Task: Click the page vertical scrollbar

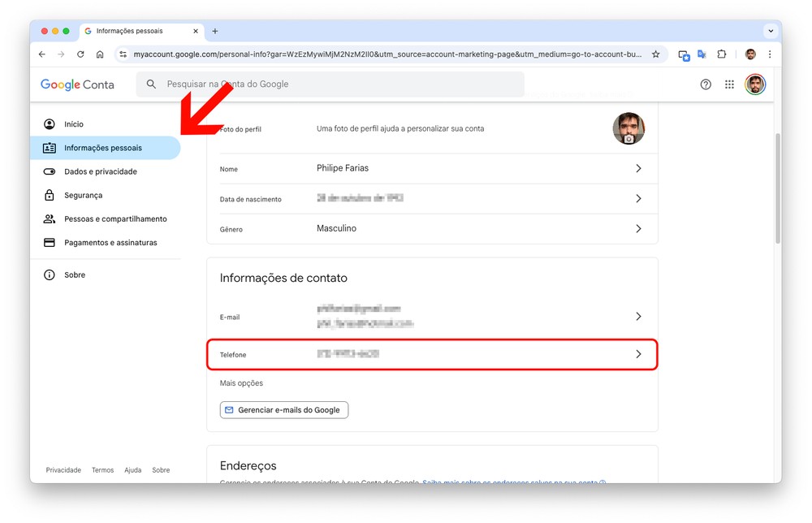Action: click(x=777, y=188)
